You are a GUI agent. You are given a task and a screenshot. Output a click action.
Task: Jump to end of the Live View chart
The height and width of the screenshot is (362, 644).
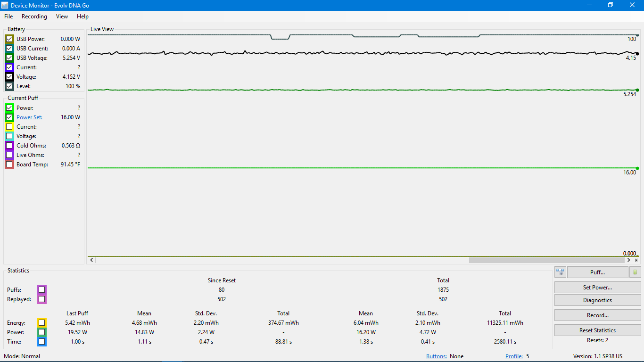[x=636, y=260]
